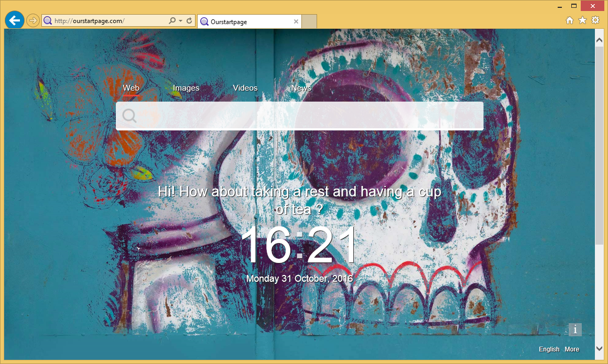Image resolution: width=608 pixels, height=364 pixels.
Task: Click the scrollbar down arrow
Action: tap(599, 348)
